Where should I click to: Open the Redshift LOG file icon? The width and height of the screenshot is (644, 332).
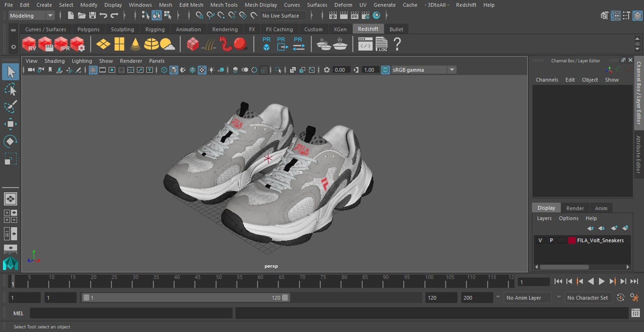(381, 44)
